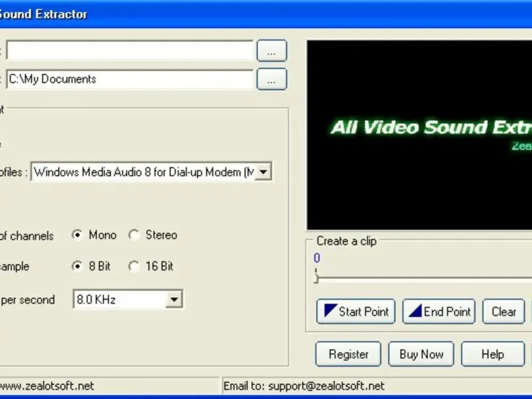
Task: Click the C:\My Documents output folder field
Action: point(130,79)
